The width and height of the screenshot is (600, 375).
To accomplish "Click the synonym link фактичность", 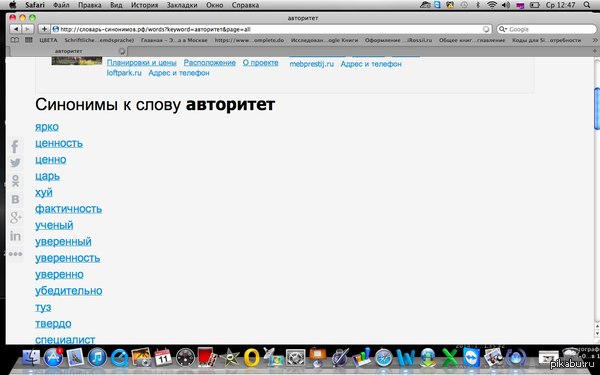I will click(68, 209).
